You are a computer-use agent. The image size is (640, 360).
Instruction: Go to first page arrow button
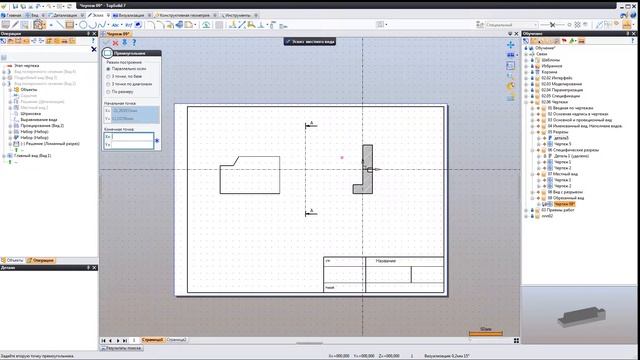pos(104,340)
